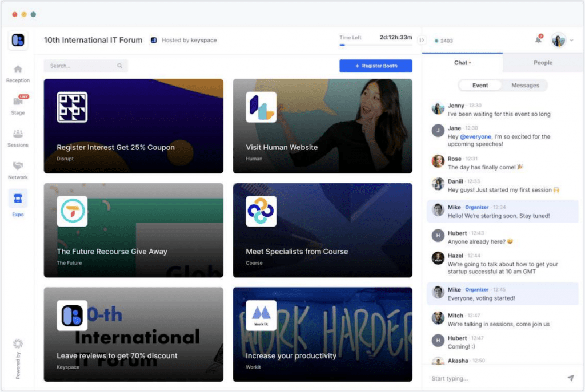Collapse the chat side panel arrow
This screenshot has width=585, height=392.
pyautogui.click(x=422, y=40)
